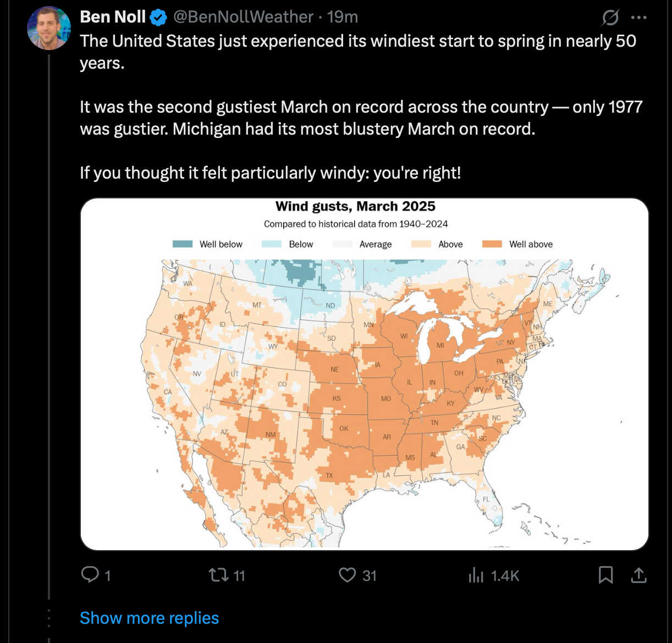Open Ben Noll's profile avatar
The width and height of the screenshot is (672, 643).
pyautogui.click(x=49, y=28)
